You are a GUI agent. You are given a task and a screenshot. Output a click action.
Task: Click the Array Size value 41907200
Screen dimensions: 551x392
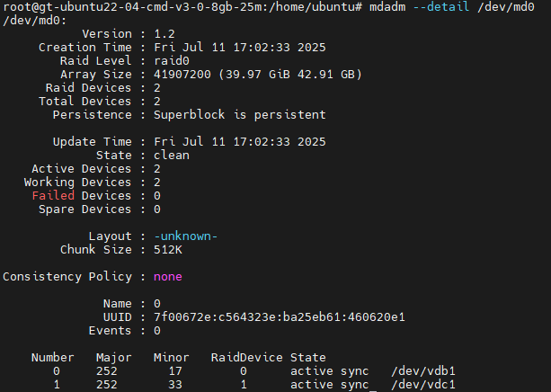click(x=182, y=75)
